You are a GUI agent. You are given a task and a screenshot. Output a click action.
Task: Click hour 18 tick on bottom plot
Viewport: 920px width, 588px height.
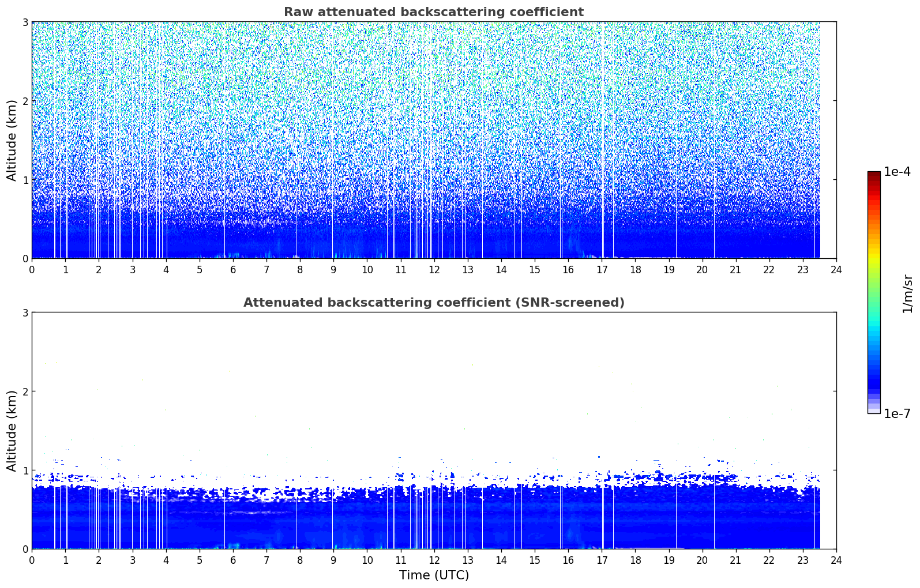pos(635,560)
